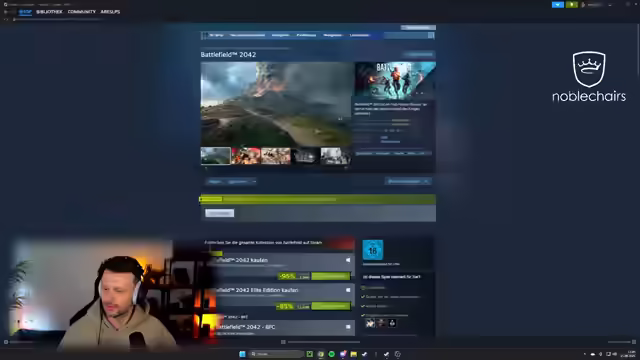This screenshot has height=360, width=640.
Task: Add Battlefield 2042 at -95% to cart
Action: click(x=331, y=276)
